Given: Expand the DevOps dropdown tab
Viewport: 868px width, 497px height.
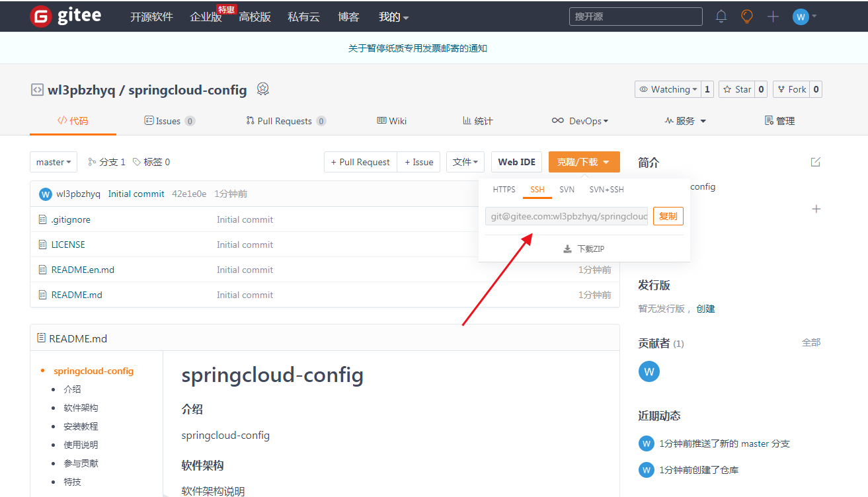Looking at the screenshot, I should click(x=580, y=121).
